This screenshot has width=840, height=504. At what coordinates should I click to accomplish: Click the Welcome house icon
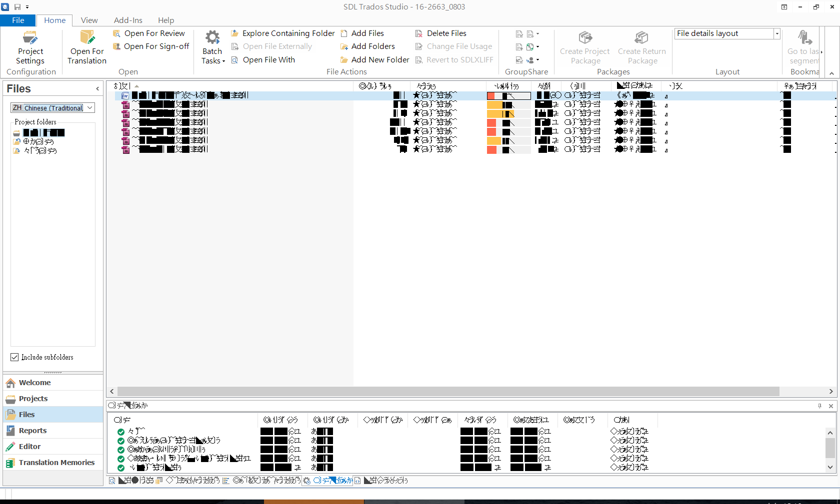(10, 383)
